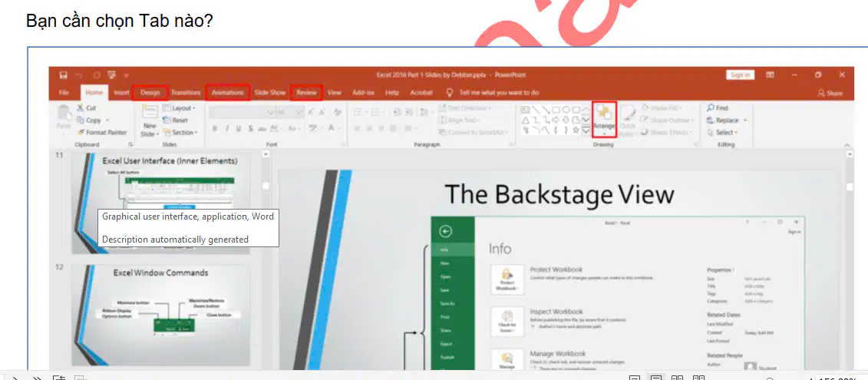Click Clear All Formatting icon

click(x=338, y=112)
